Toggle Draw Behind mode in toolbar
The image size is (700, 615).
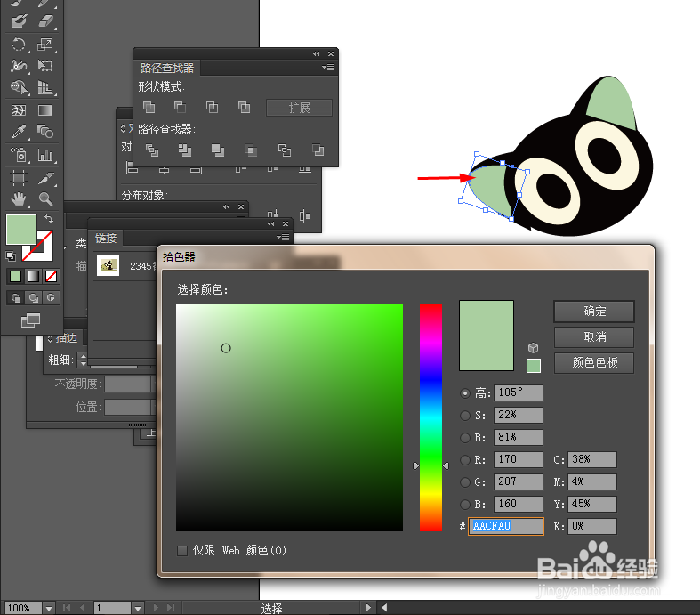tap(34, 297)
